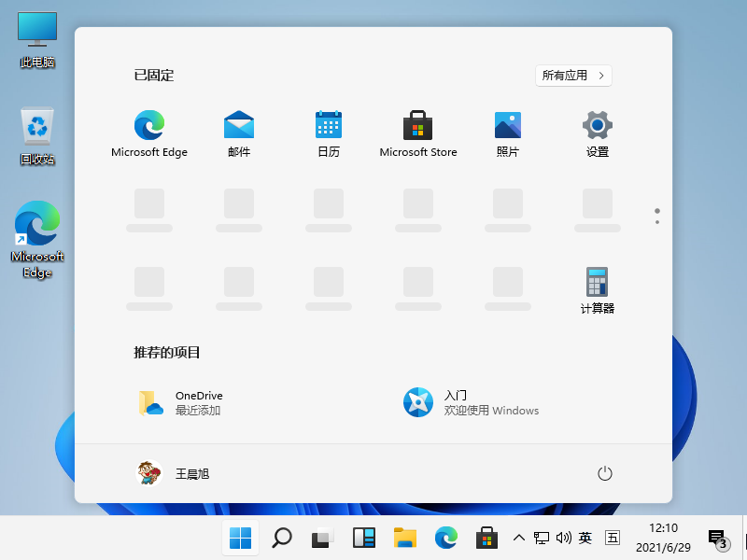This screenshot has height=560, width=747.
Task: Switch to second page of pinned apps
Action: [x=656, y=221]
